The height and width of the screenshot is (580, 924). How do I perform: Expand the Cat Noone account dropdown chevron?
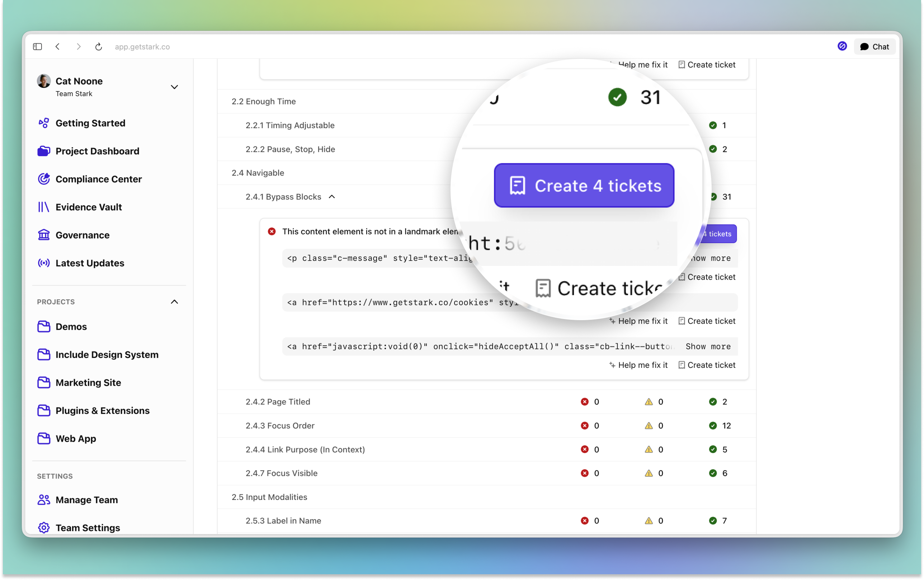click(x=174, y=87)
